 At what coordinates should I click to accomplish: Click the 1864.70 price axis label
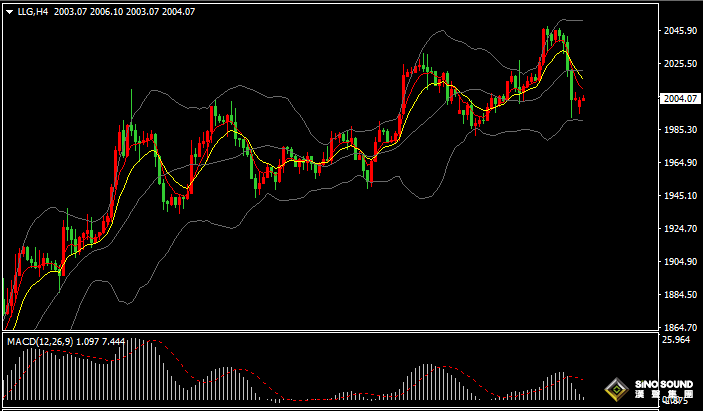tap(679, 328)
